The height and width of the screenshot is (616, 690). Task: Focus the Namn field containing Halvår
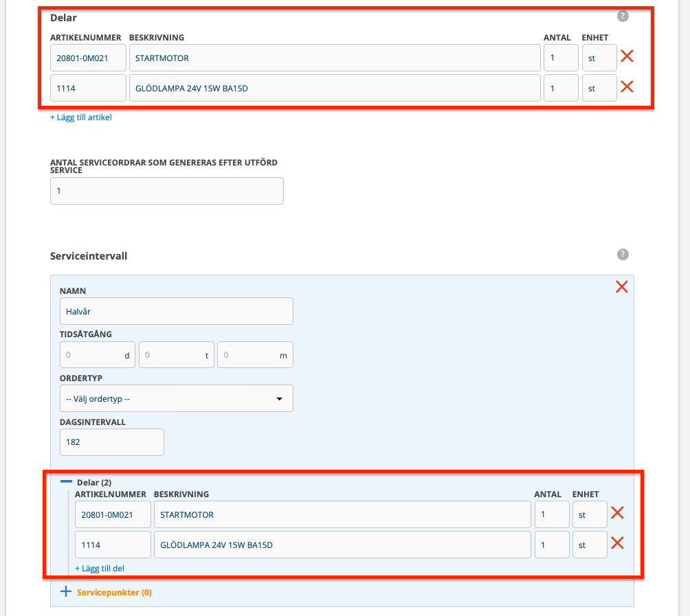click(x=176, y=311)
